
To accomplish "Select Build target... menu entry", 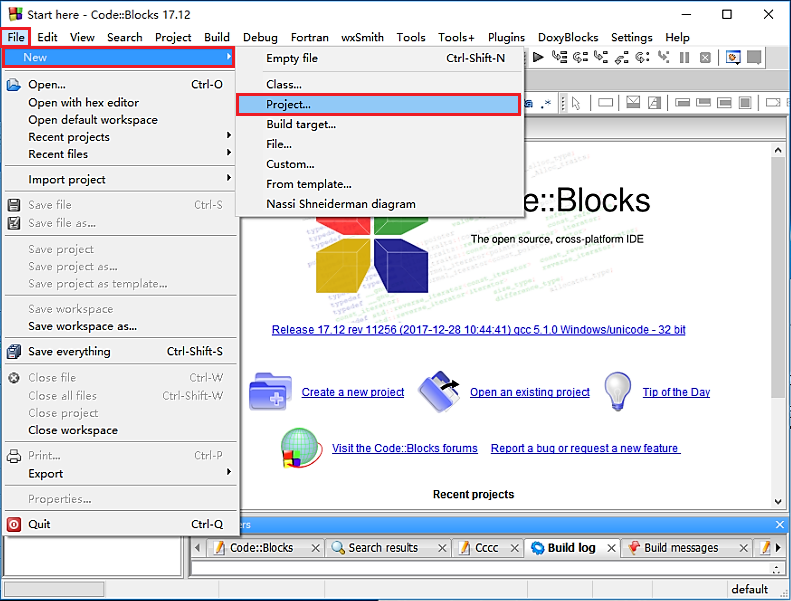I will pyautogui.click(x=380, y=124).
